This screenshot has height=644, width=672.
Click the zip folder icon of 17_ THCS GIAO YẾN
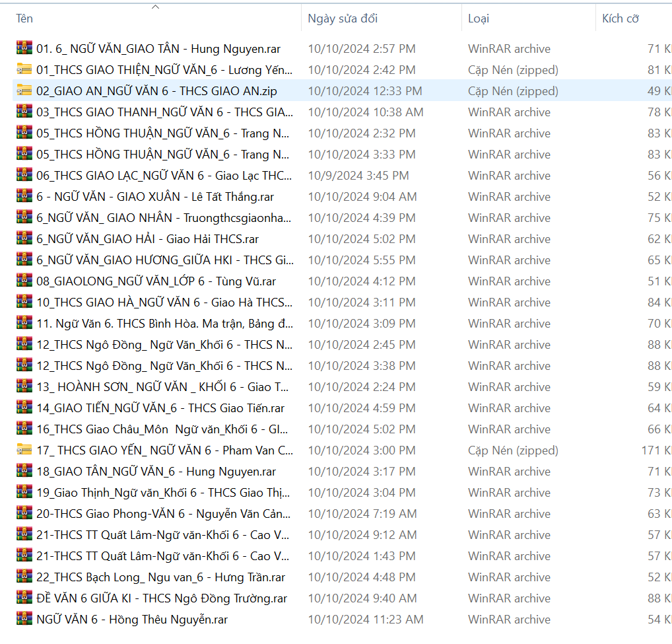tap(24, 450)
